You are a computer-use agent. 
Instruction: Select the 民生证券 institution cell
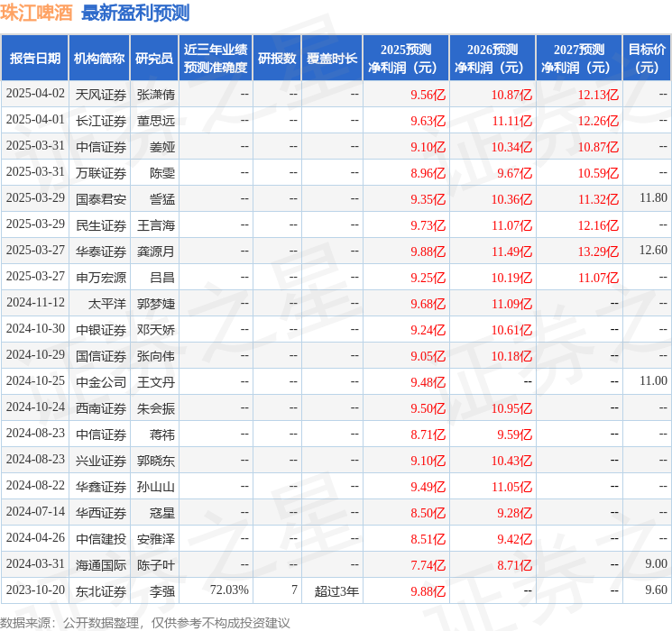tap(101, 225)
